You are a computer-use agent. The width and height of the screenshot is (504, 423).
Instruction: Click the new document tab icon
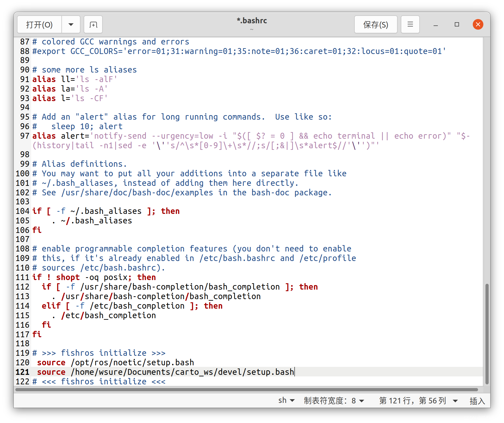pyautogui.click(x=93, y=25)
